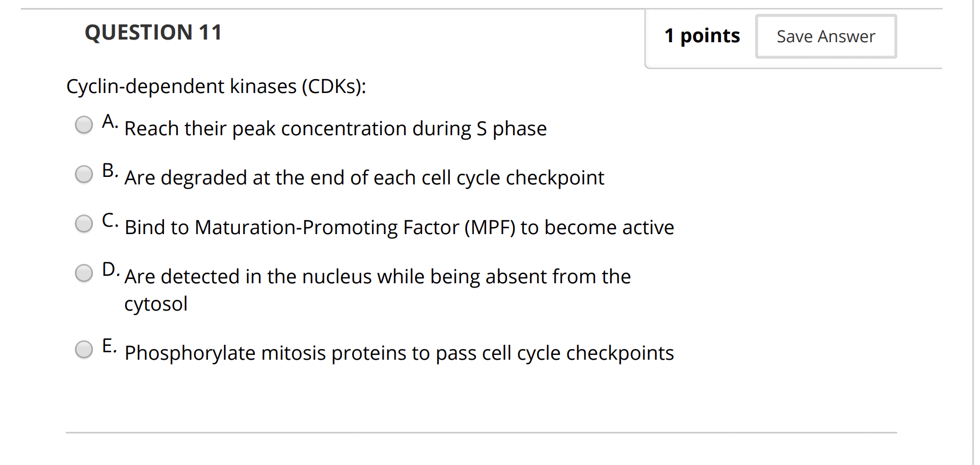
Task: Click the '1 points' label
Action: click(702, 36)
